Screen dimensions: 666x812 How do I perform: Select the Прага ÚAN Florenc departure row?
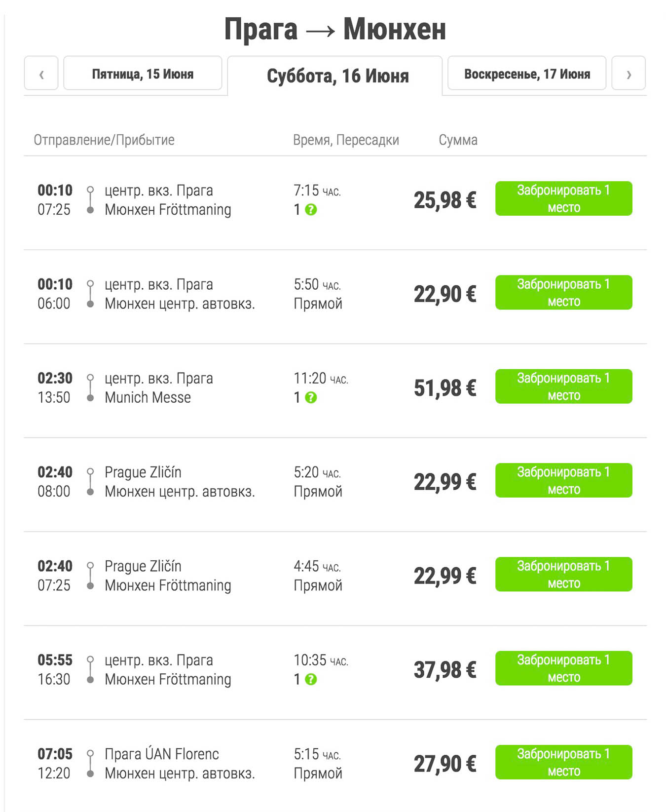pos(162,754)
